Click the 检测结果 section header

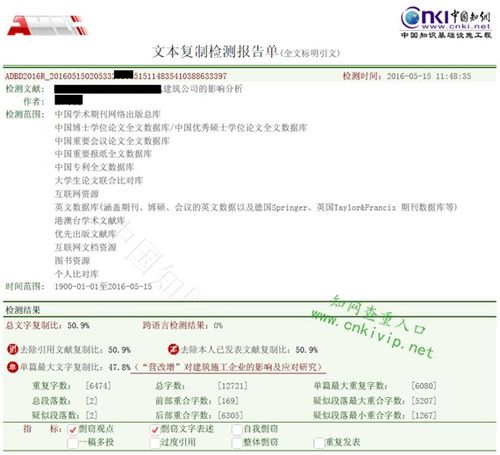pyautogui.click(x=23, y=310)
